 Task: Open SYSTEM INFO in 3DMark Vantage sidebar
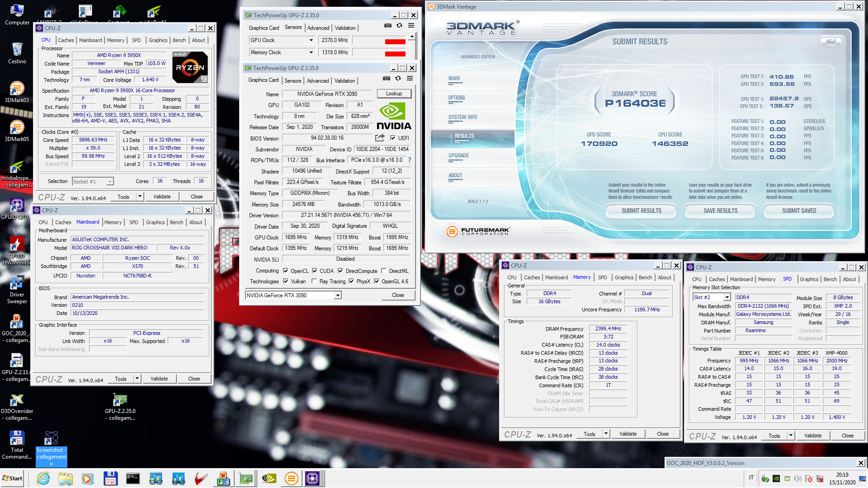tap(462, 117)
